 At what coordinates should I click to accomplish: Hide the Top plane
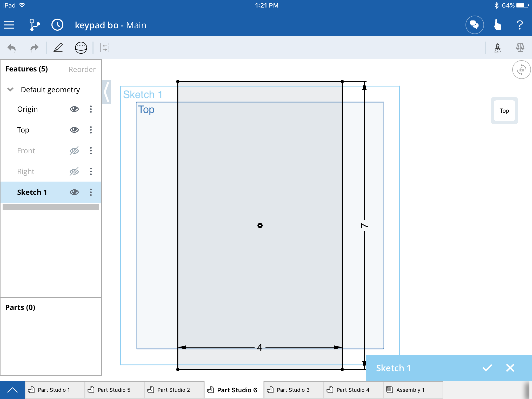point(74,130)
